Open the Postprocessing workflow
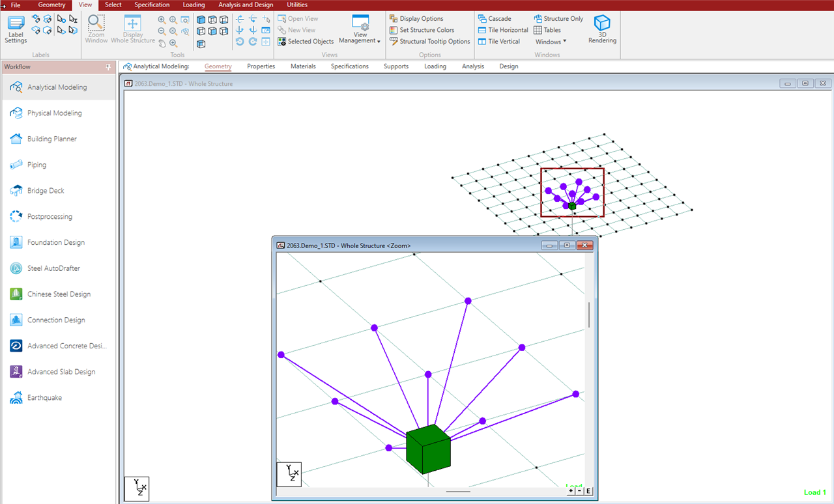The height and width of the screenshot is (504, 834). pyautogui.click(x=58, y=216)
